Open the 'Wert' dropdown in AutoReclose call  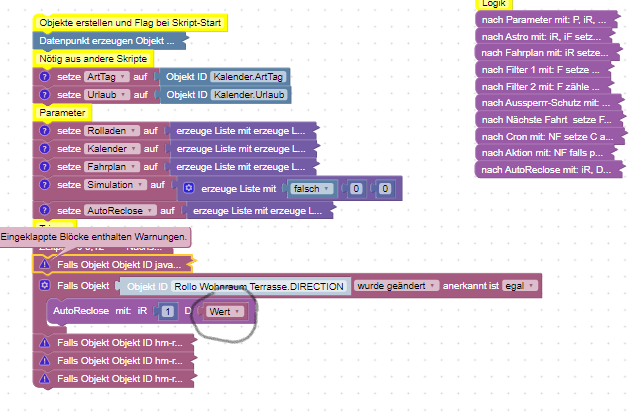click(225, 312)
